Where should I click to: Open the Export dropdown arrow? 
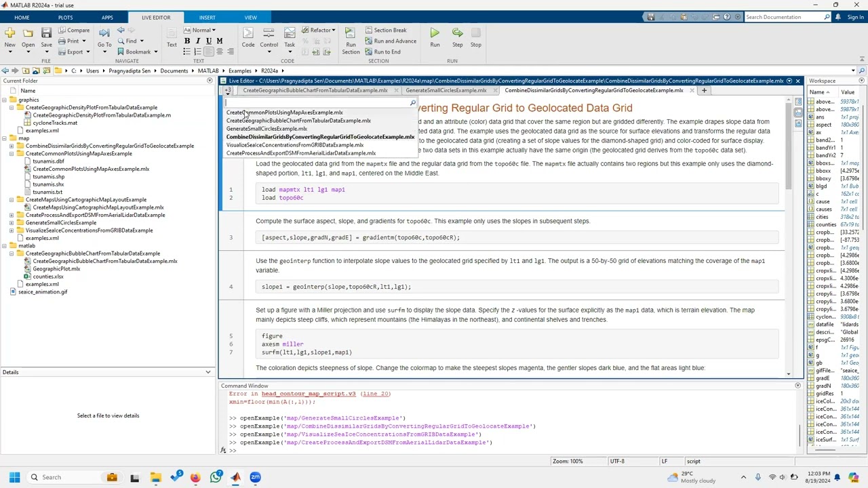click(x=88, y=52)
